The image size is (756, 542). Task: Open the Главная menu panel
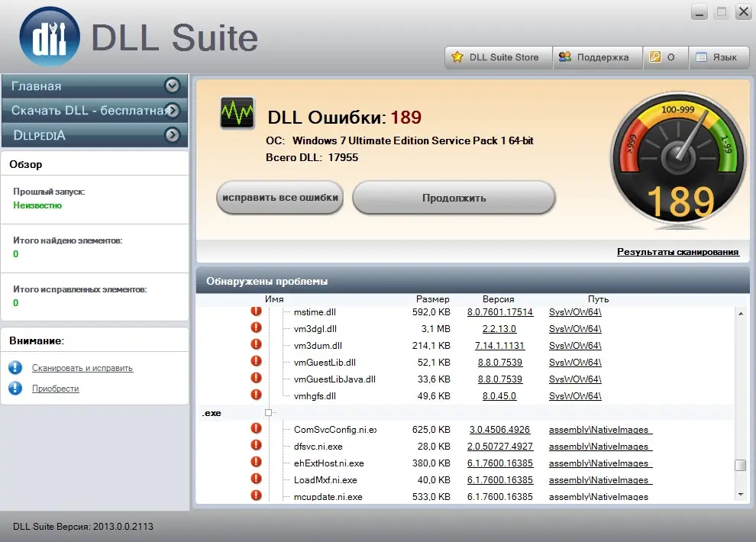[95, 85]
